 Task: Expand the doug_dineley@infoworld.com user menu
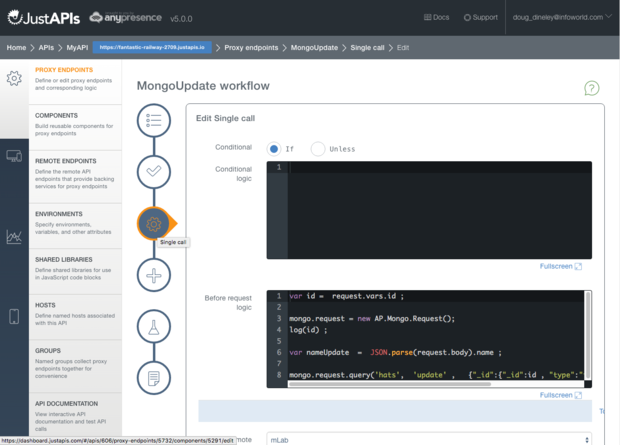[x=562, y=17]
